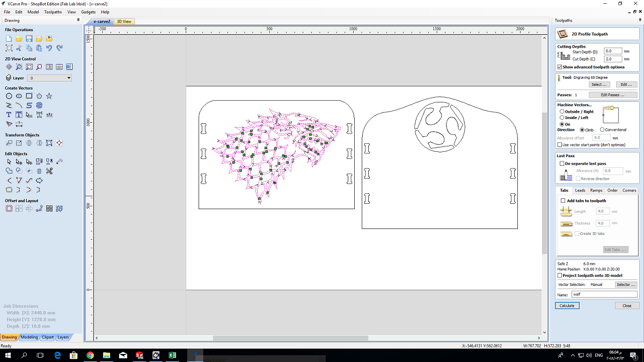Select the Draw Polyline tool
Image resolution: width=644 pixels, height=362 pixels.
pyautogui.click(x=9, y=106)
